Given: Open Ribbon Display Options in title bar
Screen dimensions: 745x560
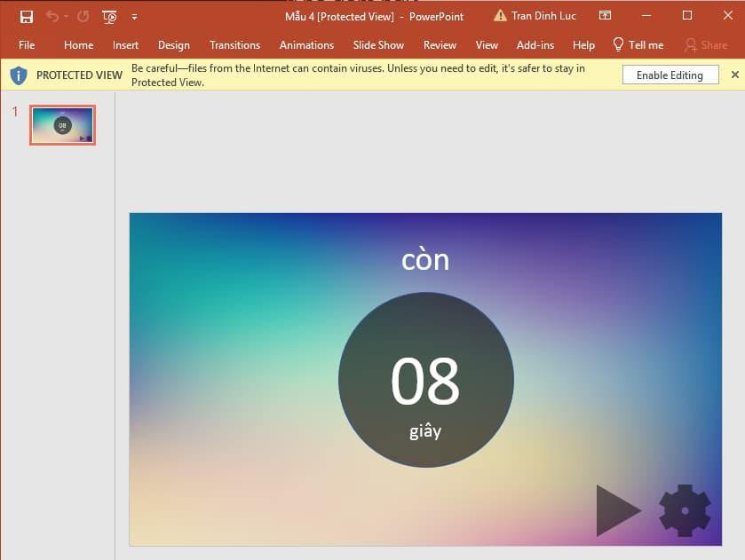Looking at the screenshot, I should click(x=606, y=15).
